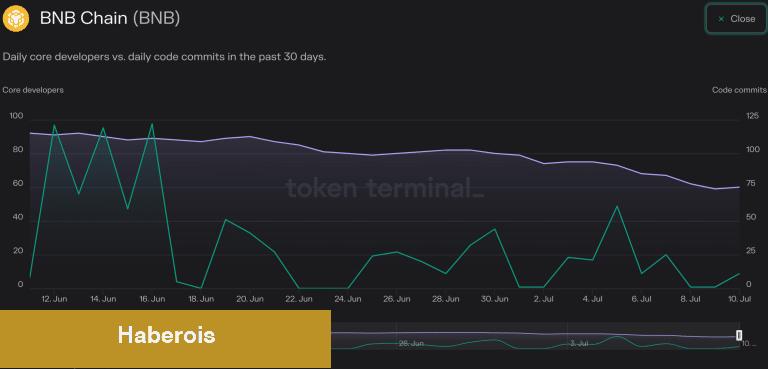Click the BNB Chain logo icon

[16, 19]
